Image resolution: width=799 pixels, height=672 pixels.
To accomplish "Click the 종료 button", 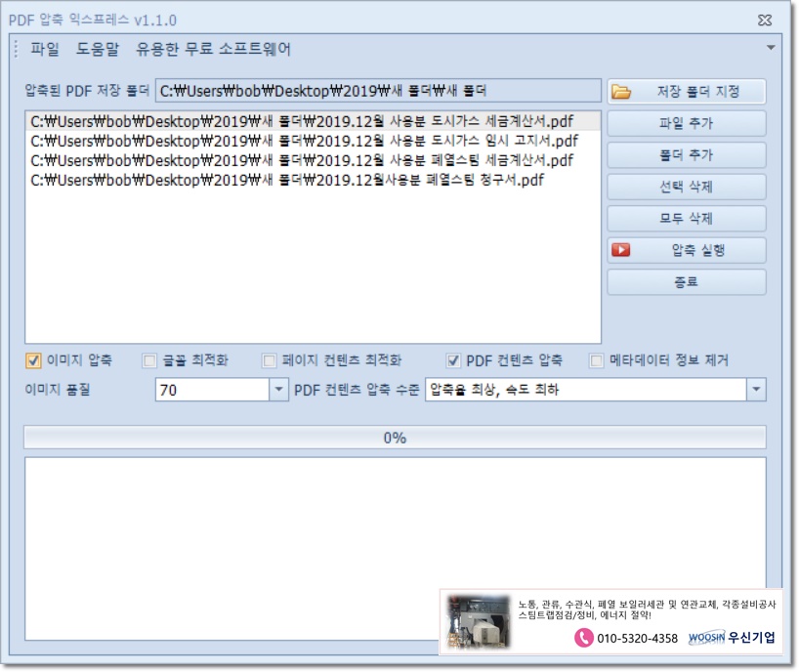I will [x=687, y=281].
